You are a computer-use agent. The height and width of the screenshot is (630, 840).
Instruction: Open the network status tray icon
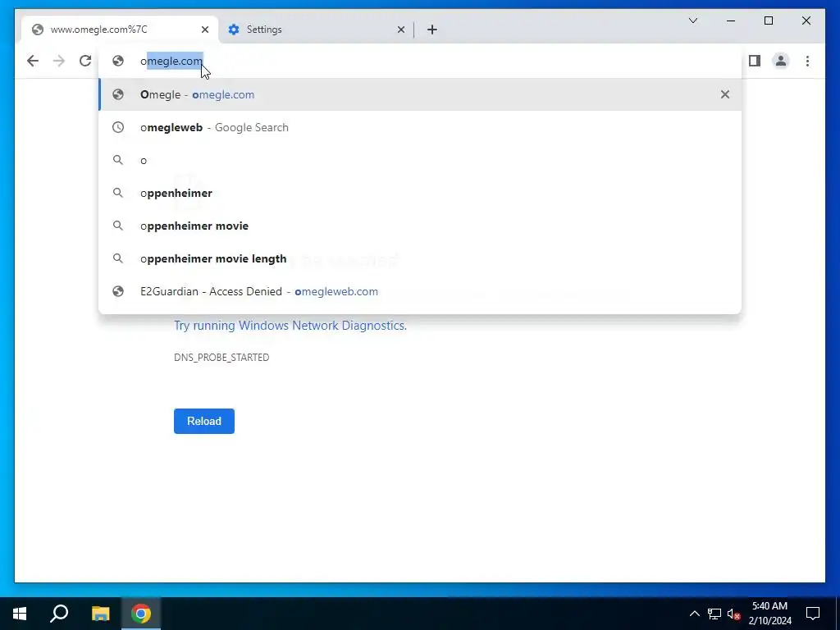pyautogui.click(x=714, y=614)
